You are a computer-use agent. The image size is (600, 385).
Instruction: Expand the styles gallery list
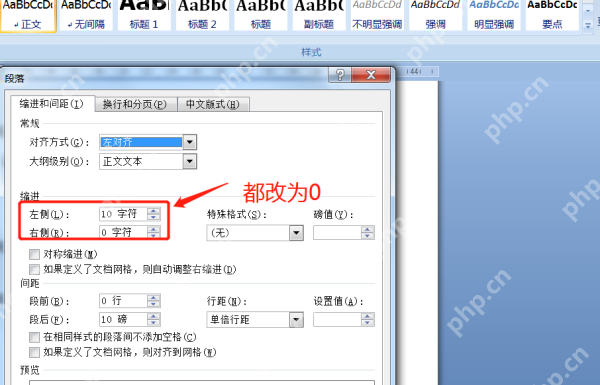tap(588, 26)
